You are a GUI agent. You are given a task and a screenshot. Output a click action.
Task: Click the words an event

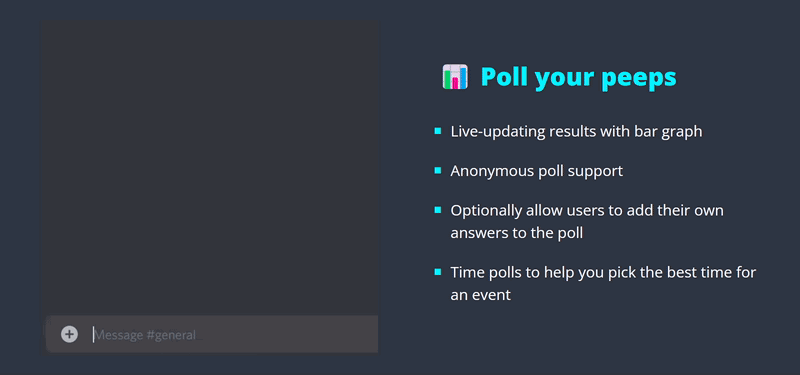pyautogui.click(x=481, y=295)
